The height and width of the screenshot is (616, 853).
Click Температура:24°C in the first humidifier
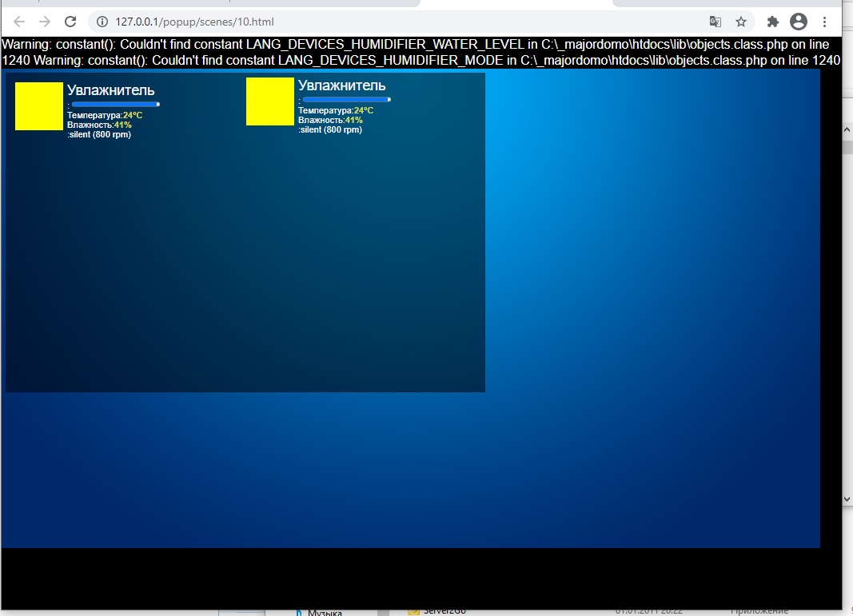(105, 115)
